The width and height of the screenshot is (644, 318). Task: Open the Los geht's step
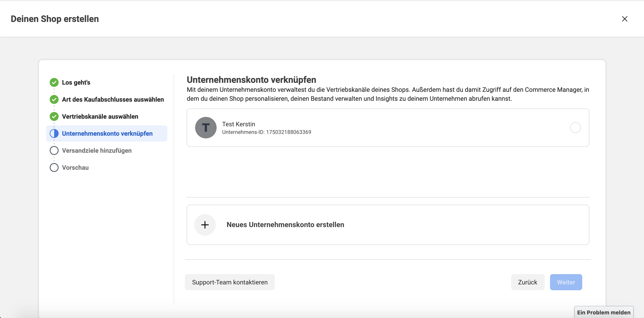[x=76, y=82]
